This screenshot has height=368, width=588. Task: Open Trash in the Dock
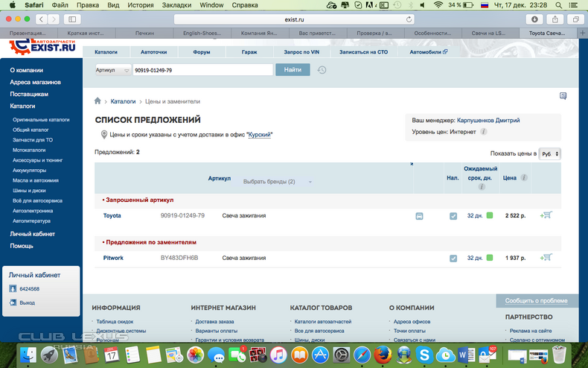(x=559, y=355)
